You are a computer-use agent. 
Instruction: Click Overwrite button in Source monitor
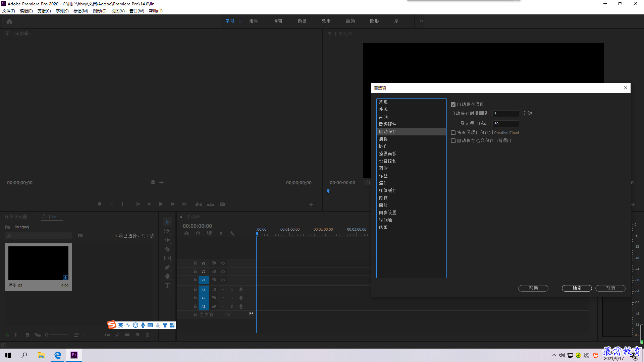(210, 204)
